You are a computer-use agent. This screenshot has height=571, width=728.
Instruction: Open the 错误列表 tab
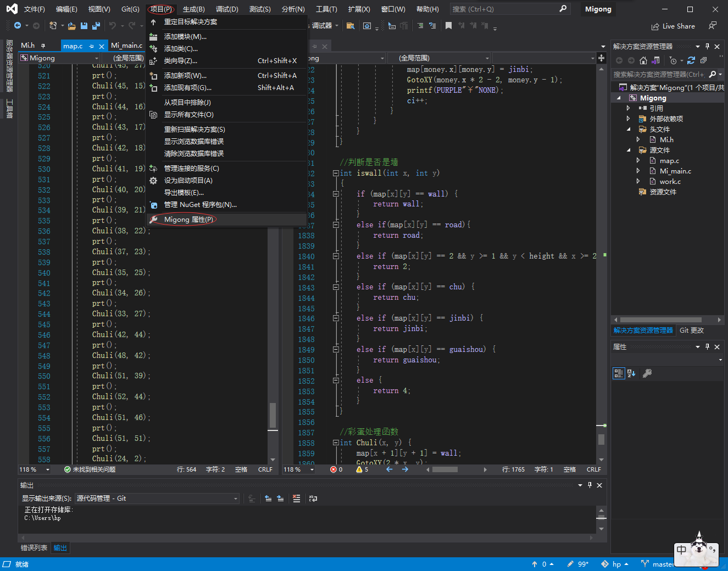(34, 548)
